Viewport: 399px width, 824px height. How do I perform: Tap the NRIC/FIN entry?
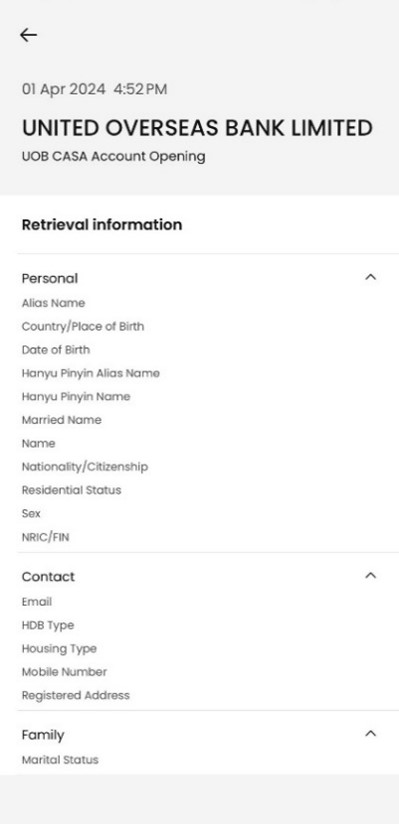(45, 537)
